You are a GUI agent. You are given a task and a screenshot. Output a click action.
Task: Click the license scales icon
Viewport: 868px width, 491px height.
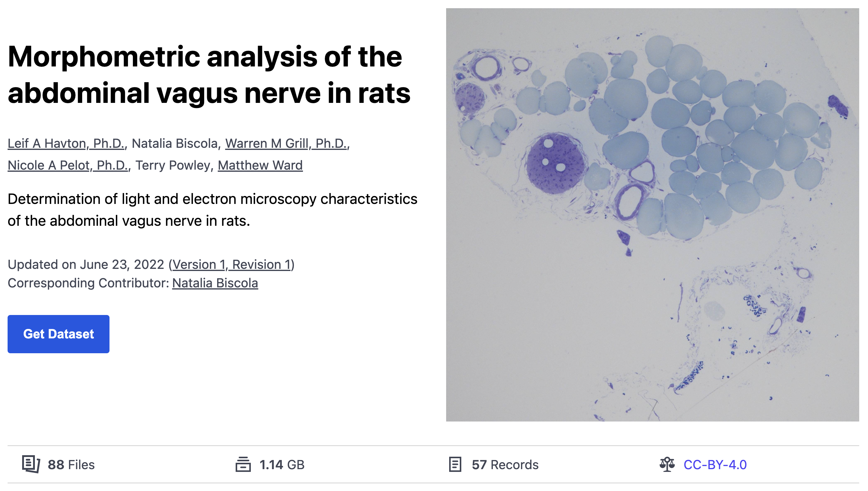[x=667, y=464]
